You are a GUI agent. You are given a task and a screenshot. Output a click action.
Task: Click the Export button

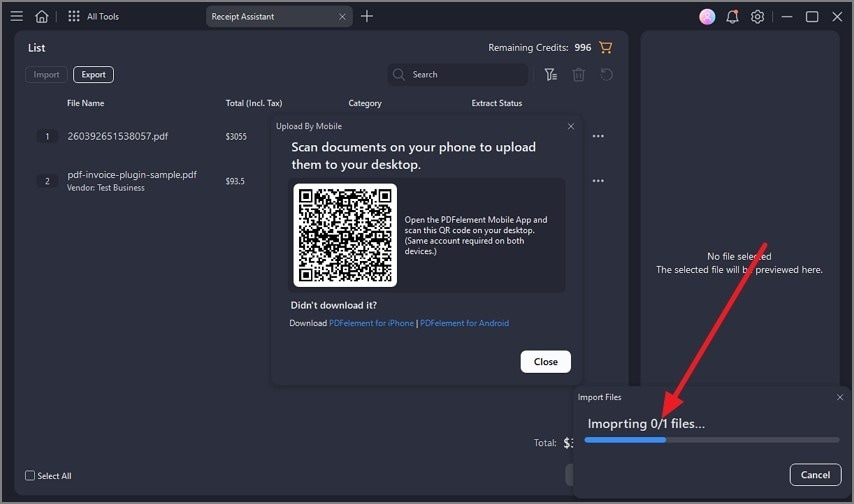(x=93, y=75)
